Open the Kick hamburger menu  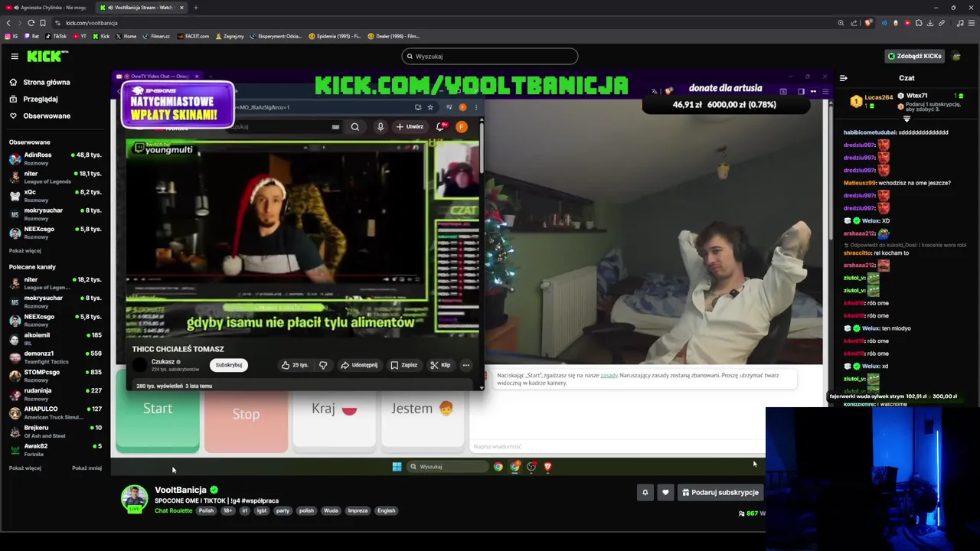[15, 56]
